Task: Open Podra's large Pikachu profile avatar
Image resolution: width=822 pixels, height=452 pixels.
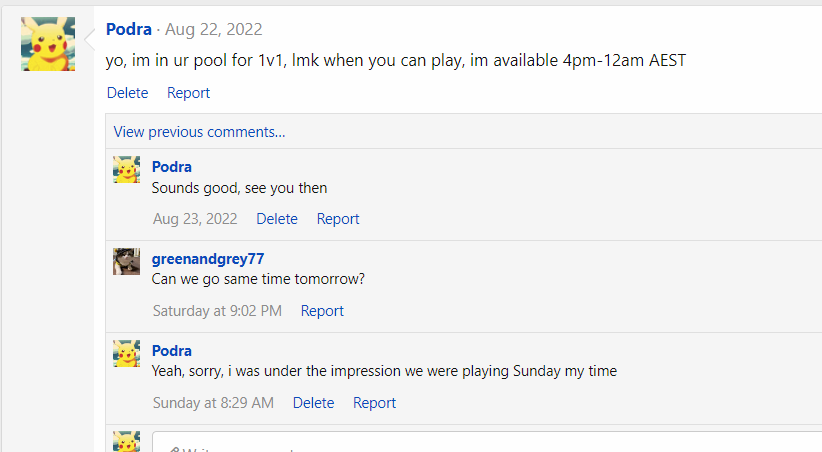Action: (48, 44)
